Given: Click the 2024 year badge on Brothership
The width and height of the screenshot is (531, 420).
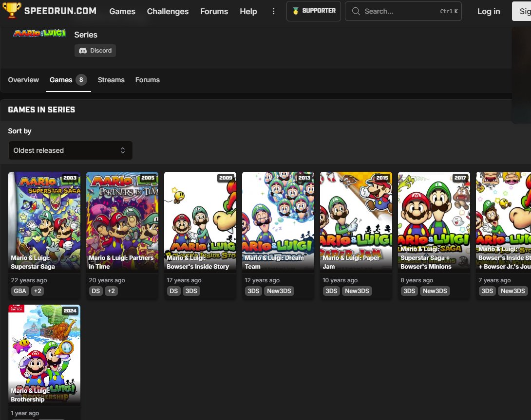Looking at the screenshot, I should click(70, 310).
